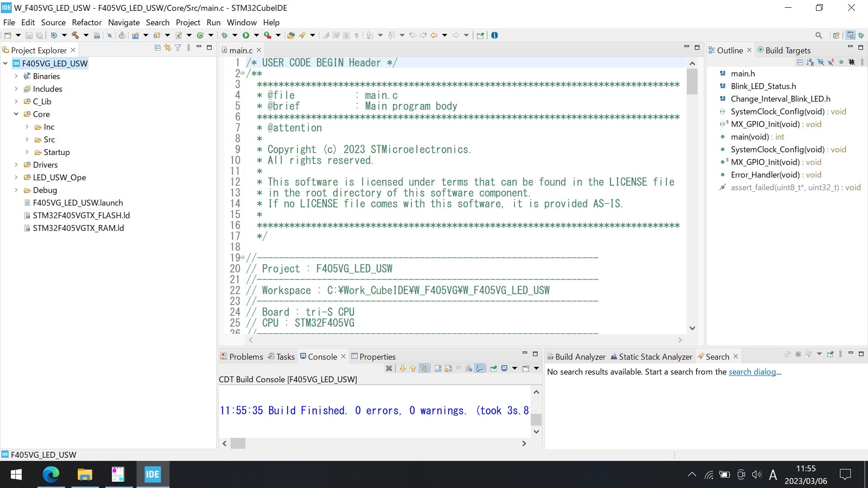Open the Refactor menu
This screenshot has width=868, height=488.
click(87, 22)
